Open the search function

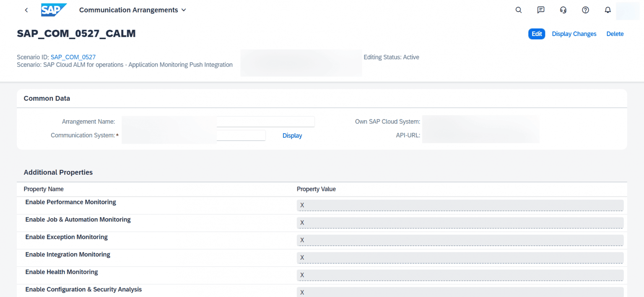coord(518,10)
